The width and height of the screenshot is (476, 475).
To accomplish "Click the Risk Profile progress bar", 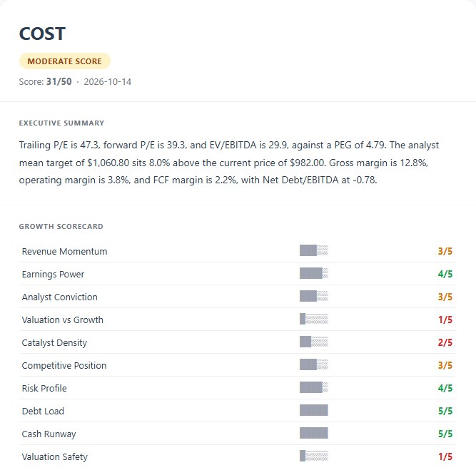I will (x=314, y=387).
